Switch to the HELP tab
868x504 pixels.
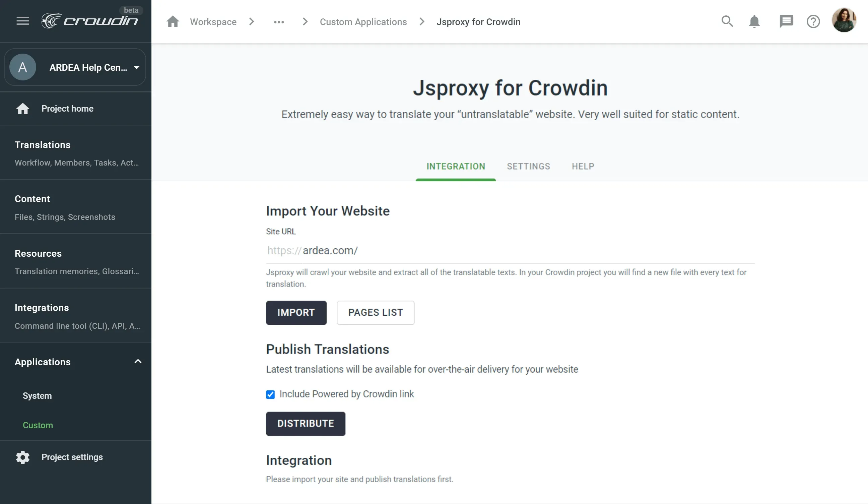(583, 166)
